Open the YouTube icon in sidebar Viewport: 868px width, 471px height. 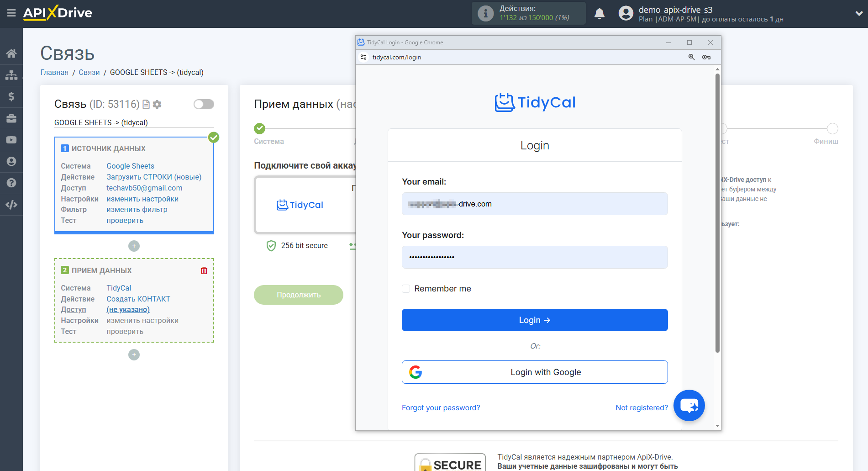[11, 140]
